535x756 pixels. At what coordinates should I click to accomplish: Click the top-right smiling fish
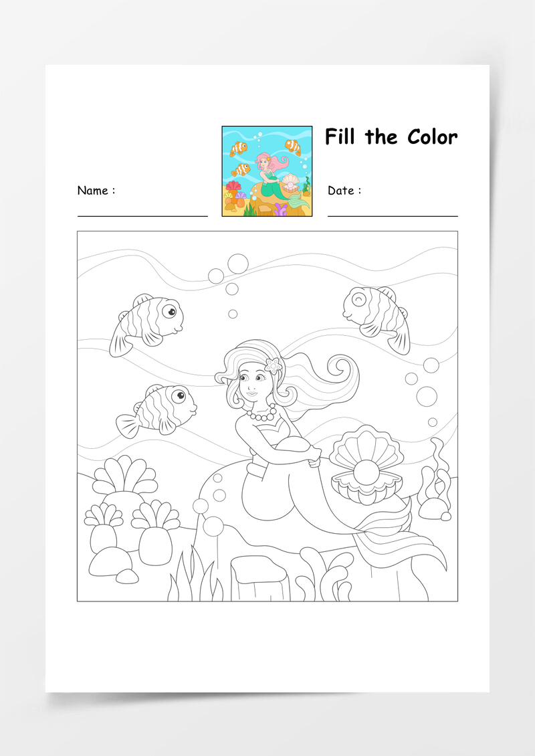(x=377, y=318)
